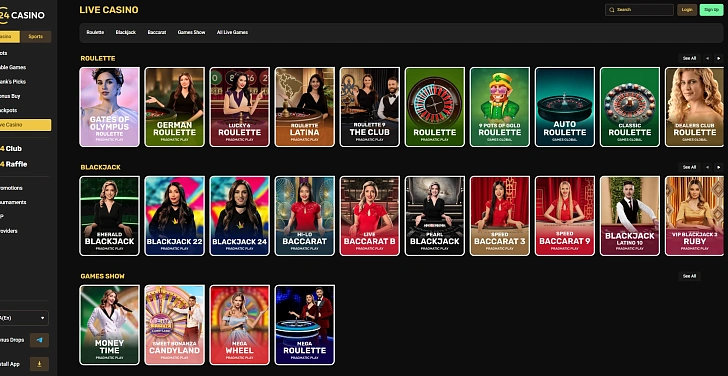Open Live Casino in sidebar
This screenshot has height=376, width=728.
[x=26, y=125]
